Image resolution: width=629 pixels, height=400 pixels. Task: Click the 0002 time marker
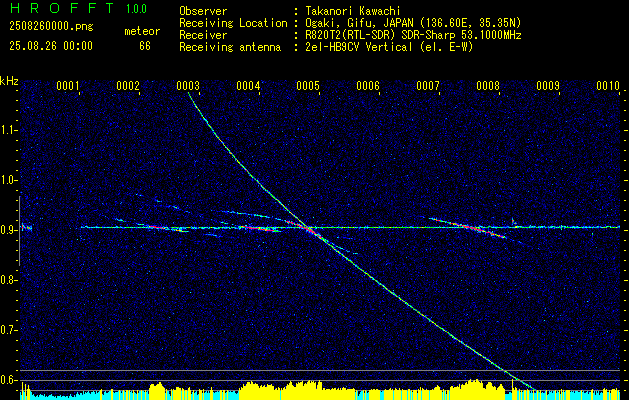(128, 86)
